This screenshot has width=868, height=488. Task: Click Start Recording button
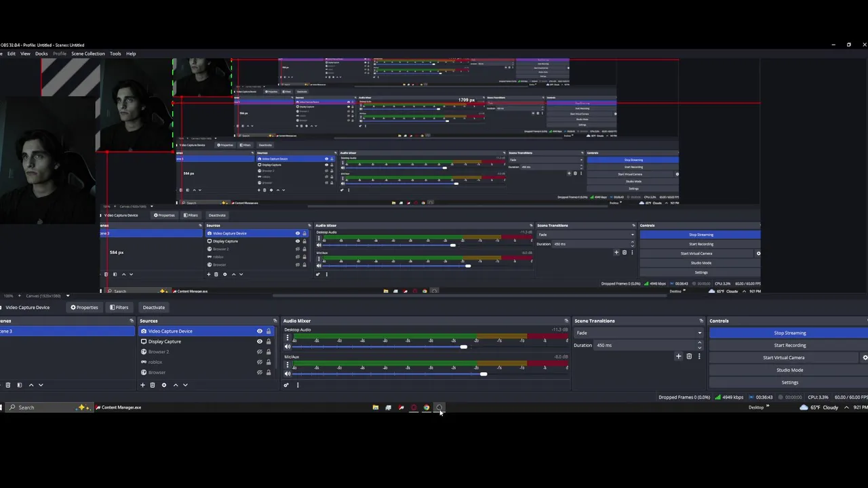coord(789,345)
